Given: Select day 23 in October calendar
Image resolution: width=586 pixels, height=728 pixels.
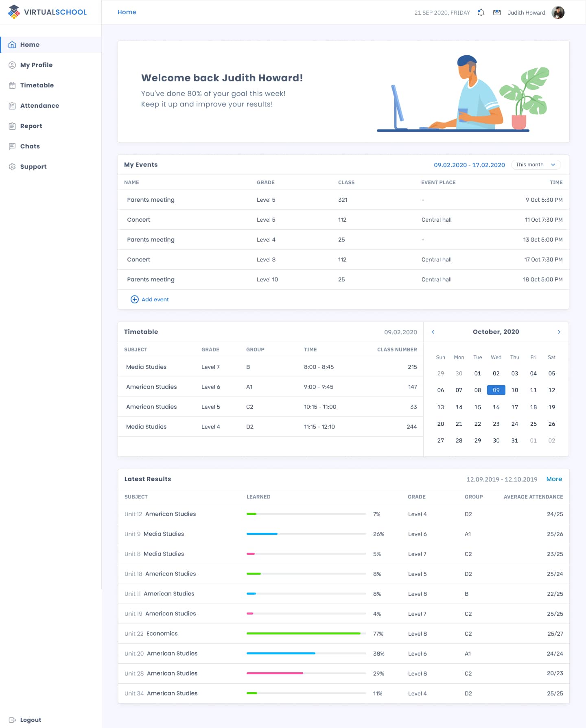Looking at the screenshot, I should click(x=496, y=424).
